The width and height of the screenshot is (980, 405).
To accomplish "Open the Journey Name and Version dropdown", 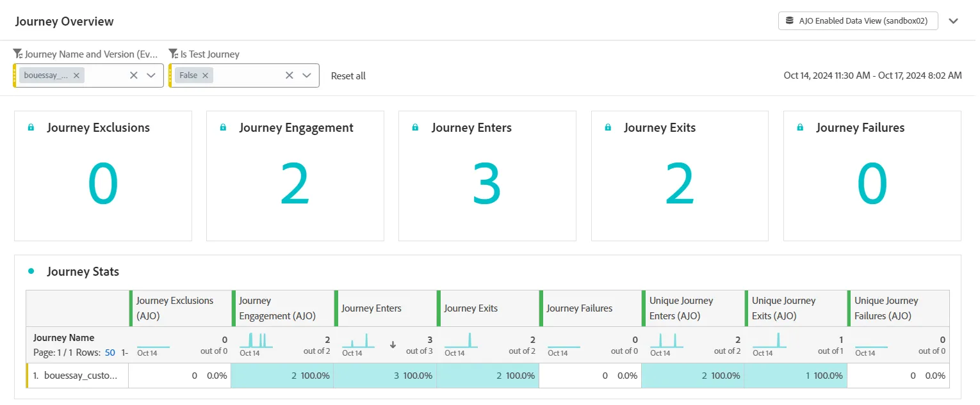I will (x=151, y=75).
